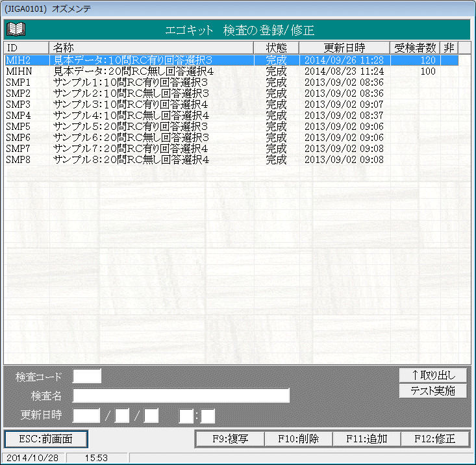The image size is (476, 465).
Task: Click name サンプル3:10問RC有り回答選択4
Action: pyautogui.click(x=131, y=105)
